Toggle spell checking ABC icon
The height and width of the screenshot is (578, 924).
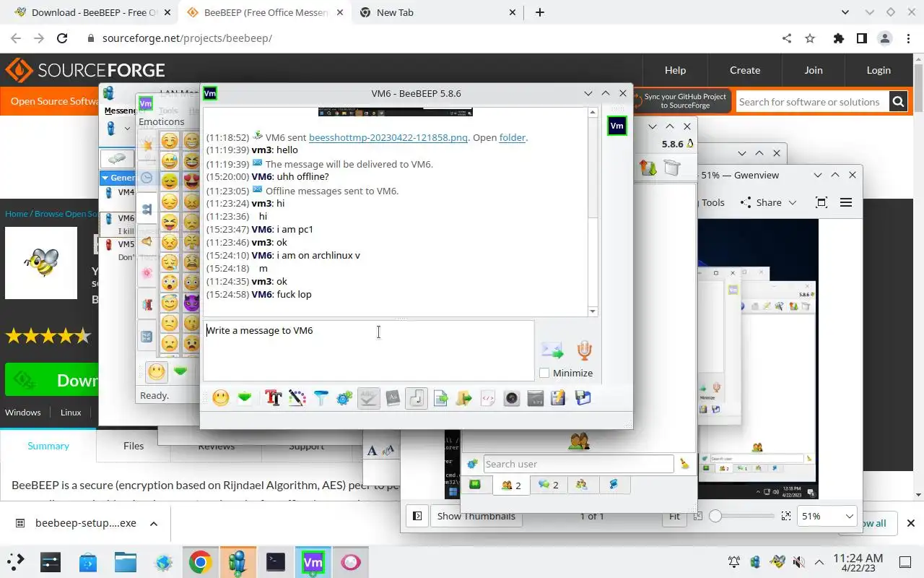[x=369, y=398]
